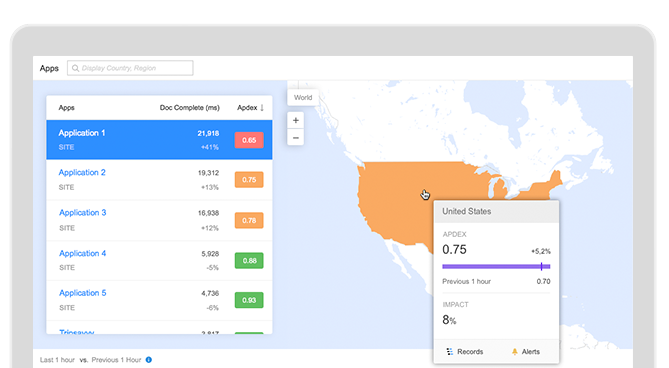The width and height of the screenshot is (669, 368).
Task: Select the Application 4 row link
Action: tap(82, 253)
